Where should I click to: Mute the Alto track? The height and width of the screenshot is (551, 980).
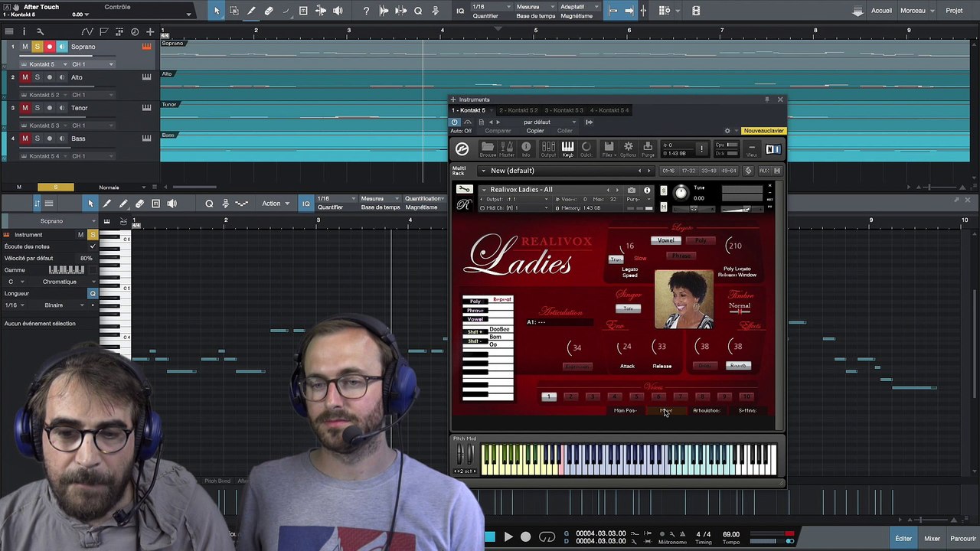coord(24,77)
